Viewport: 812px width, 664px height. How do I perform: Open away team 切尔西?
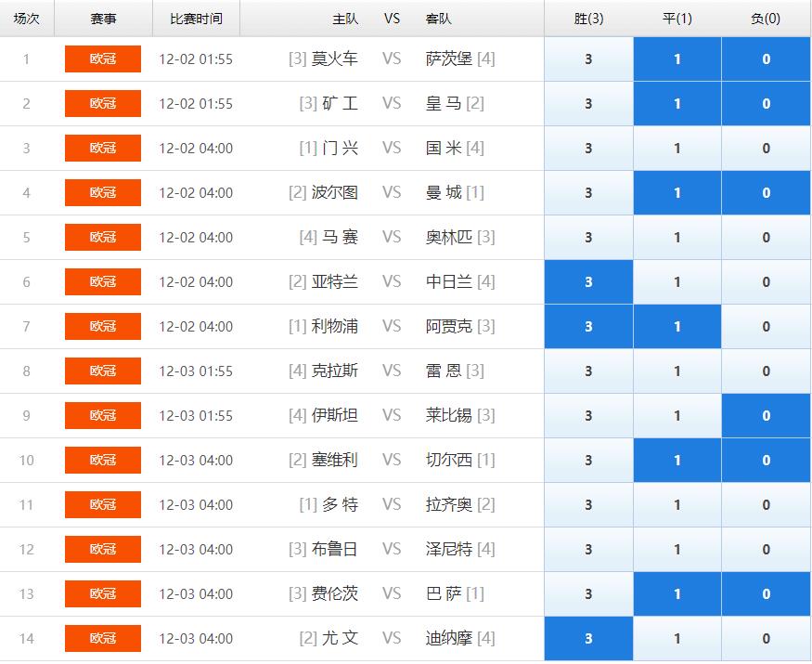(x=449, y=461)
